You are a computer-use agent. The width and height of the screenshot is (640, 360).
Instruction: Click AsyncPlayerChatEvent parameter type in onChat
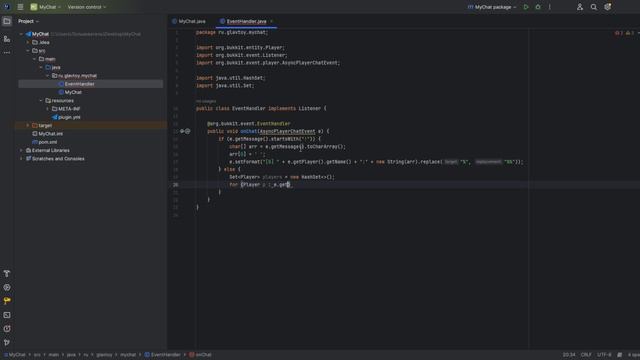(288, 131)
